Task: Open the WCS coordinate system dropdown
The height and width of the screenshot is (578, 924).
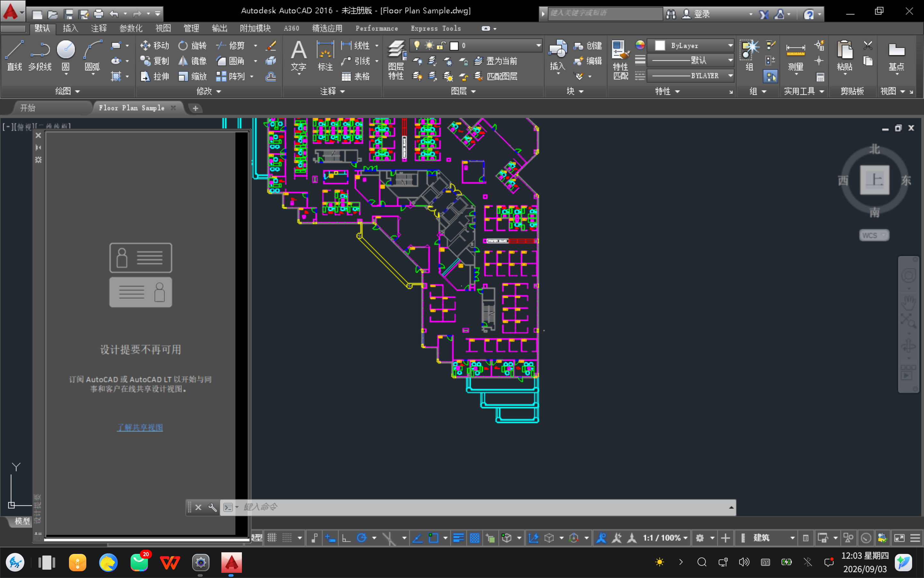Action: (874, 235)
